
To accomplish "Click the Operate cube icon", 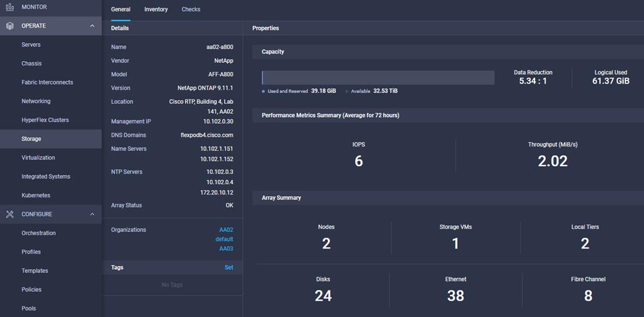I will click(10, 26).
